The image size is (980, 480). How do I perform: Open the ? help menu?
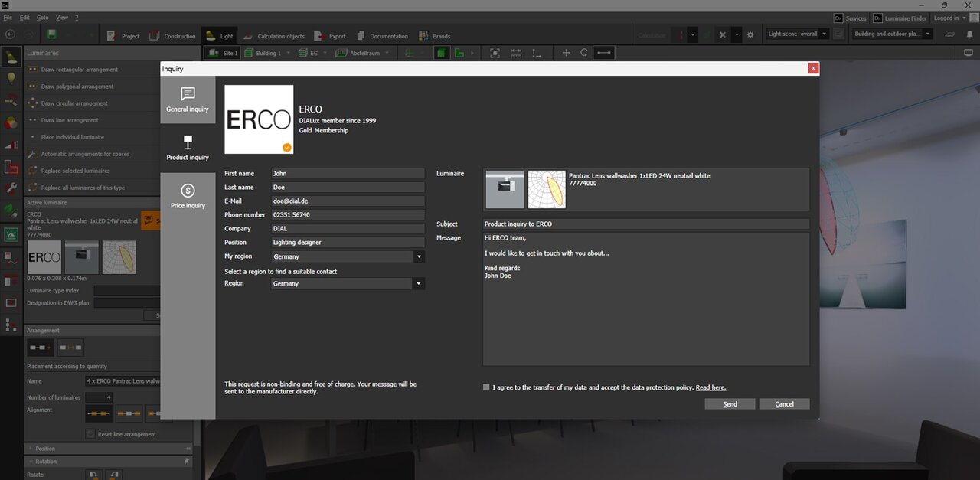click(x=77, y=18)
